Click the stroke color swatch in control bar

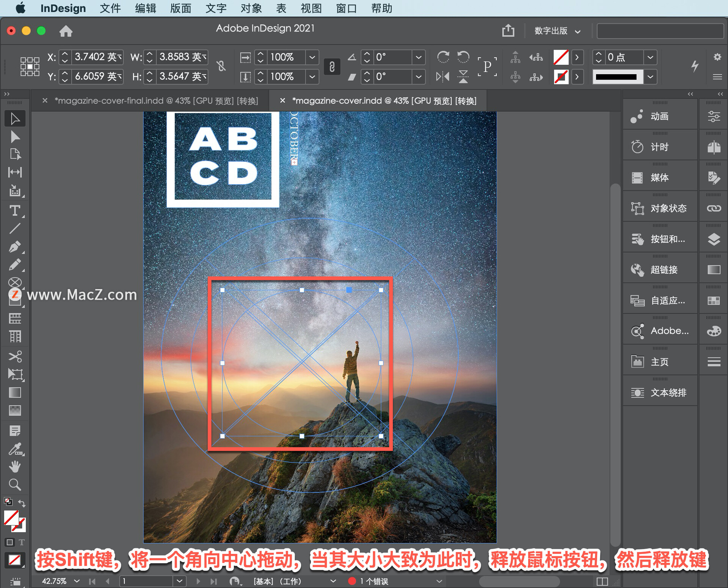tap(561, 77)
